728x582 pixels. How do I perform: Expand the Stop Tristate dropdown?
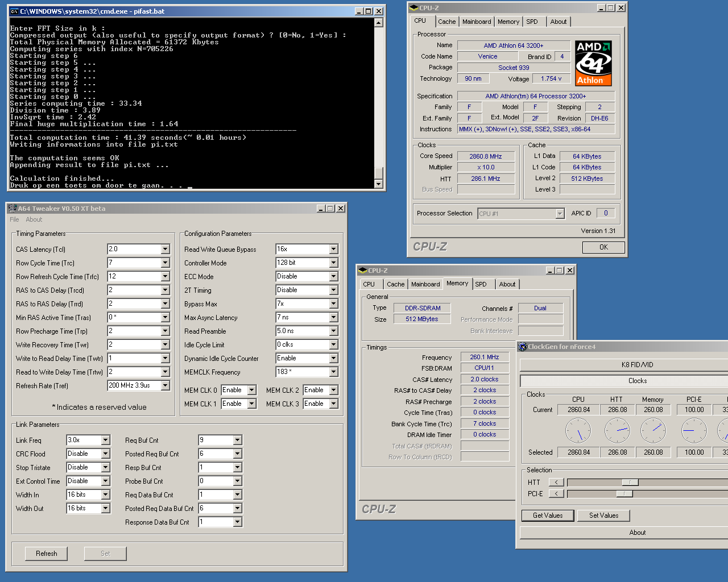(x=105, y=467)
